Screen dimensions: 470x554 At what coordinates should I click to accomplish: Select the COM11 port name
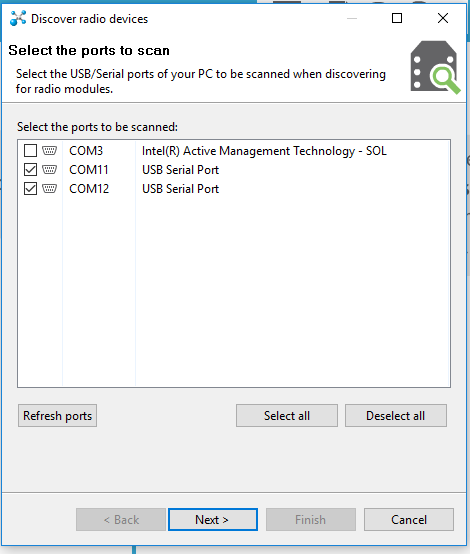pyautogui.click(x=89, y=170)
